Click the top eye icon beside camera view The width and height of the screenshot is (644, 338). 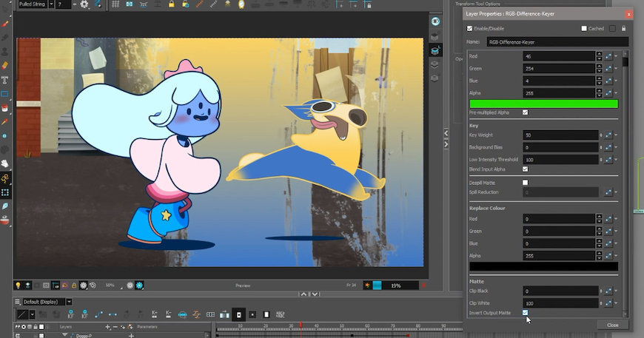pyautogui.click(x=435, y=21)
